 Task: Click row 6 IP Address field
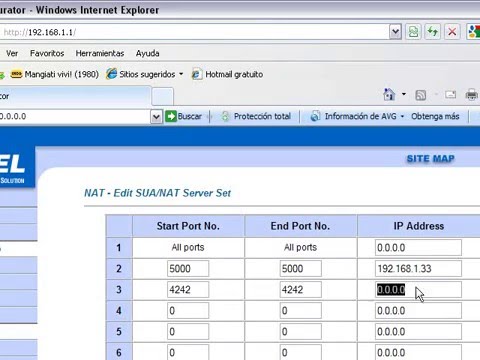point(418,352)
